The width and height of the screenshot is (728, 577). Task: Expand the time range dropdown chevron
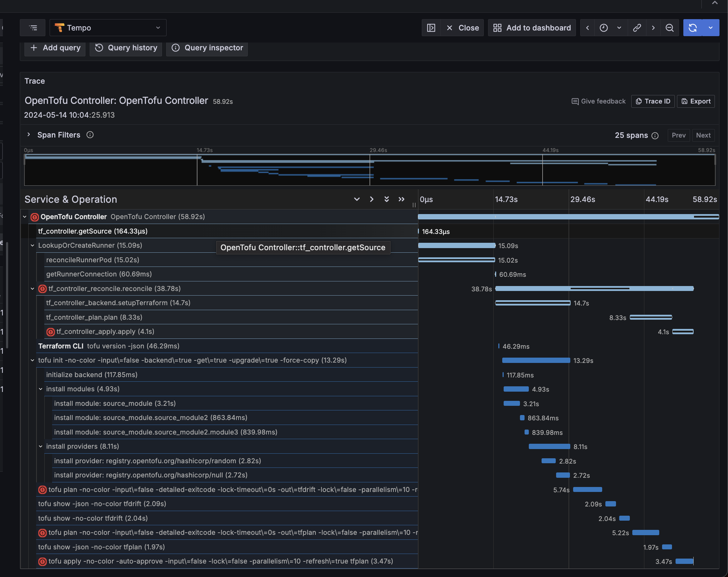(619, 28)
